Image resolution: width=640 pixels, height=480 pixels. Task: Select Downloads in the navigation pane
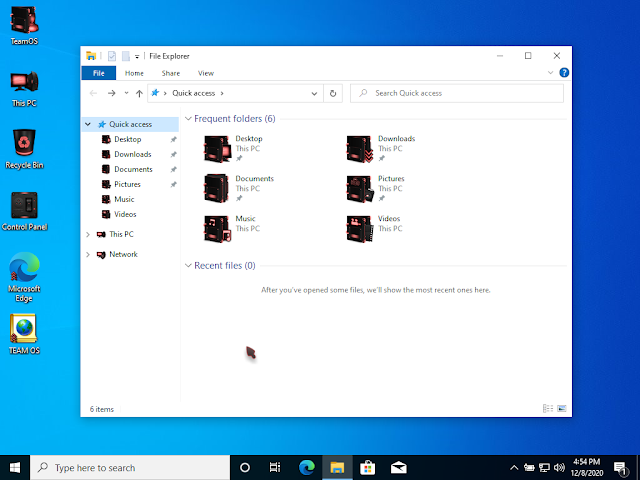[133, 154]
